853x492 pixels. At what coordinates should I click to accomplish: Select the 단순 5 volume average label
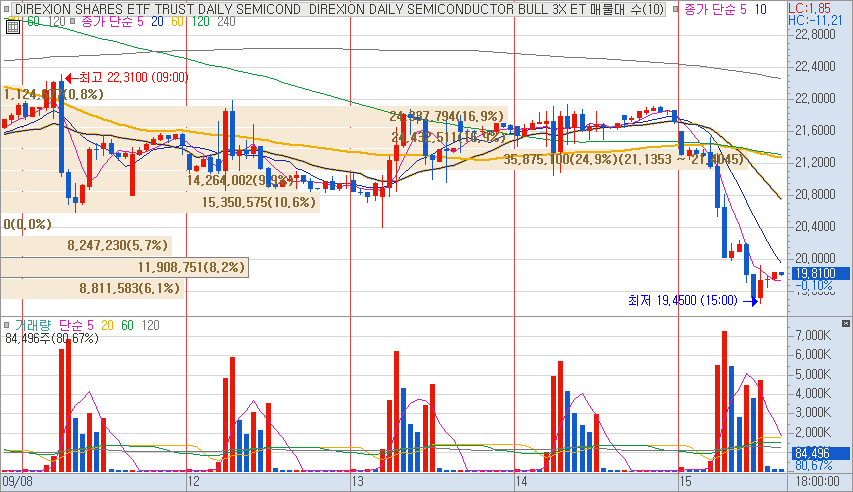(x=76, y=325)
